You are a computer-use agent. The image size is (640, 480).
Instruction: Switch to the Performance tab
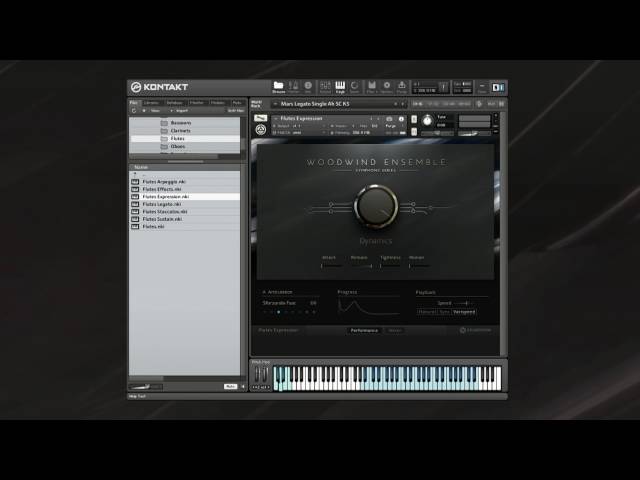(x=364, y=331)
